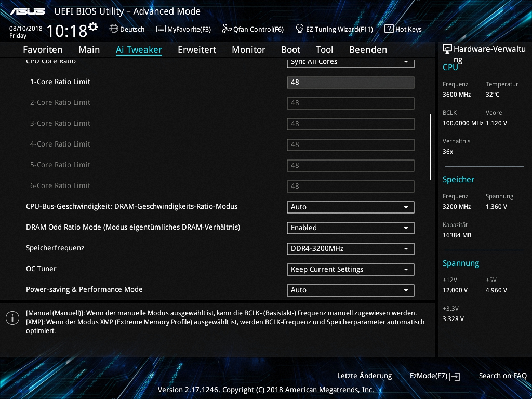Image resolution: width=532 pixels, height=399 pixels.
Task: Open the Erweitert tab
Action: point(197,49)
